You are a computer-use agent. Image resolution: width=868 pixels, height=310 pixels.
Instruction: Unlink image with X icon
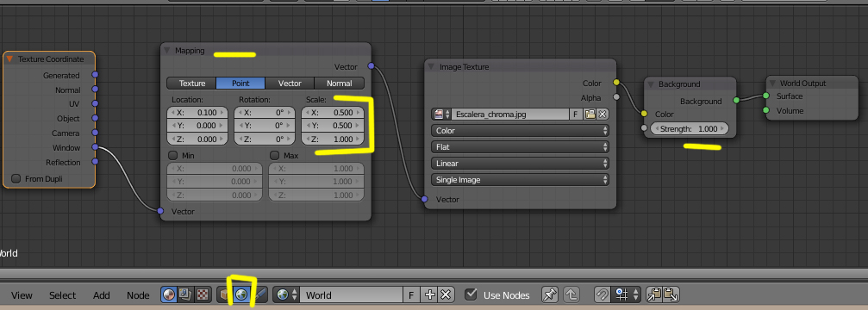pos(603,115)
